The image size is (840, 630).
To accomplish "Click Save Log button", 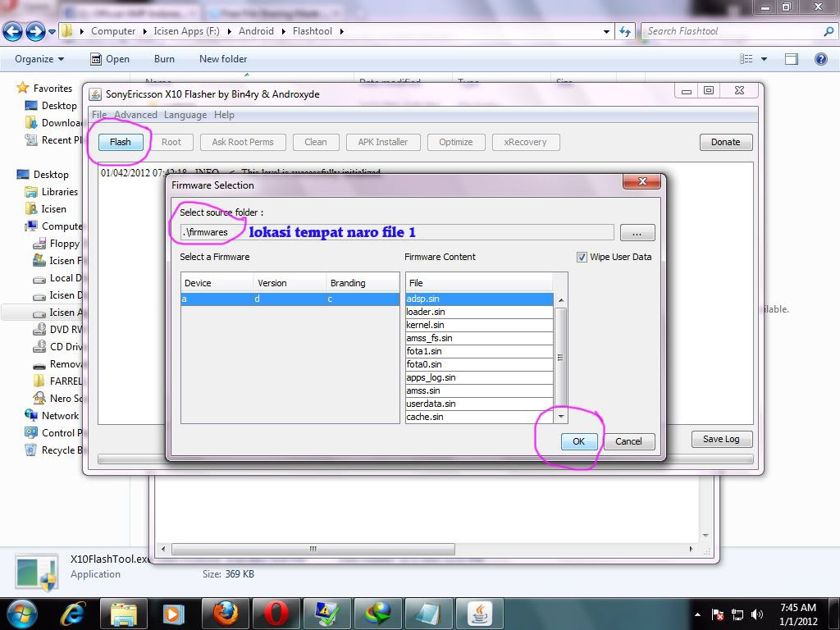I will (722, 440).
